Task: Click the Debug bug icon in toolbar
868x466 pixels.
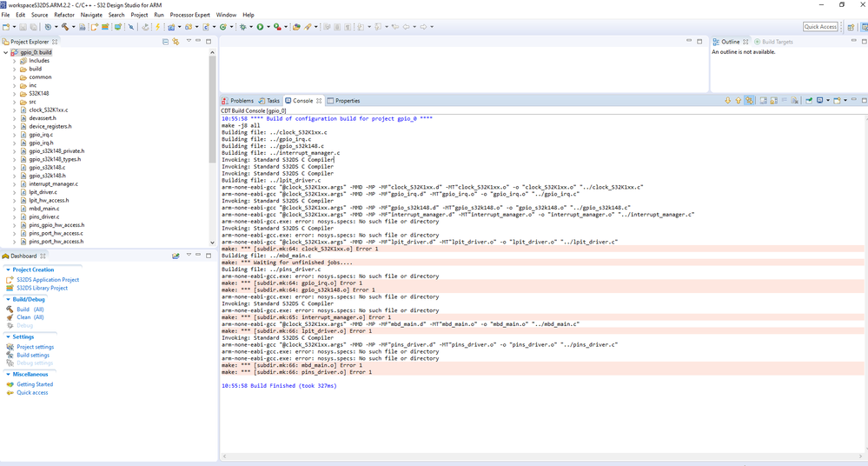Action: pos(243,27)
